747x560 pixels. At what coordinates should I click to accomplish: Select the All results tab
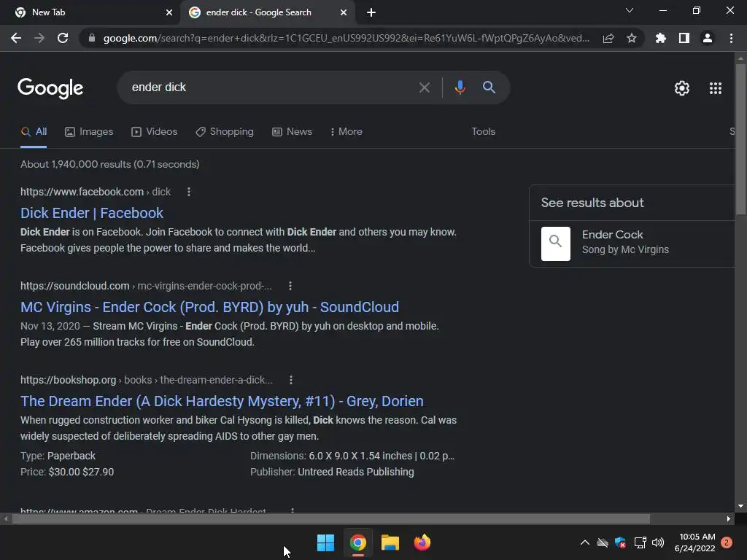click(x=34, y=131)
